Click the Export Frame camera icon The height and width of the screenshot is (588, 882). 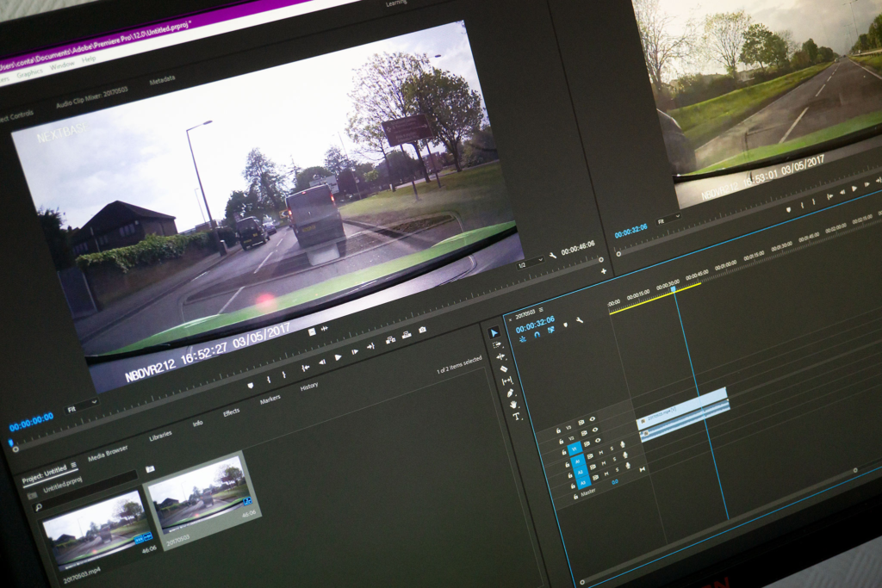point(422,331)
